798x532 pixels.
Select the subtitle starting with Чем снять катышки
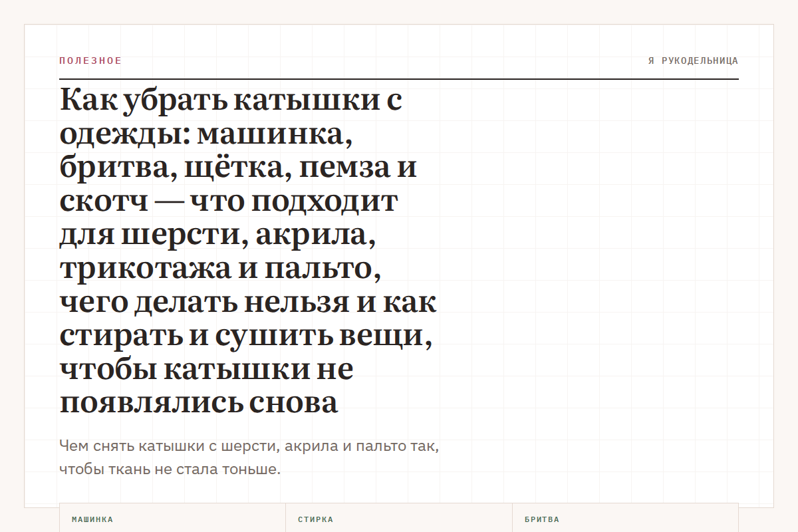tap(249, 457)
